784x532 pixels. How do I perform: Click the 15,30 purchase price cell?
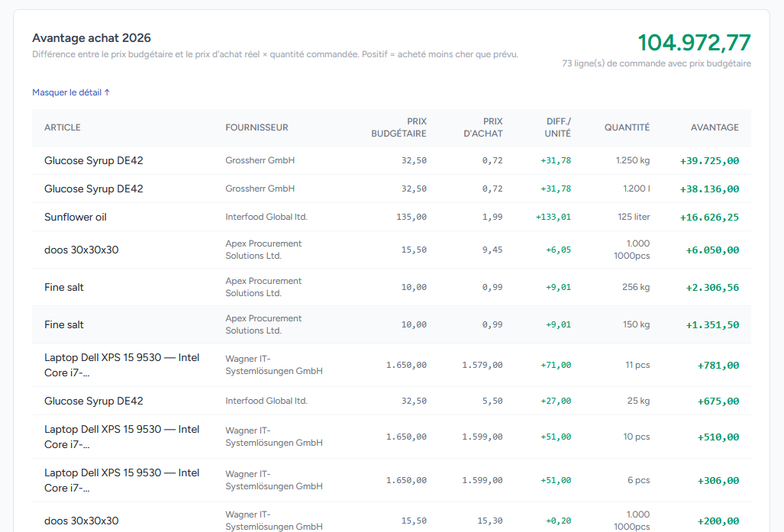(x=490, y=521)
